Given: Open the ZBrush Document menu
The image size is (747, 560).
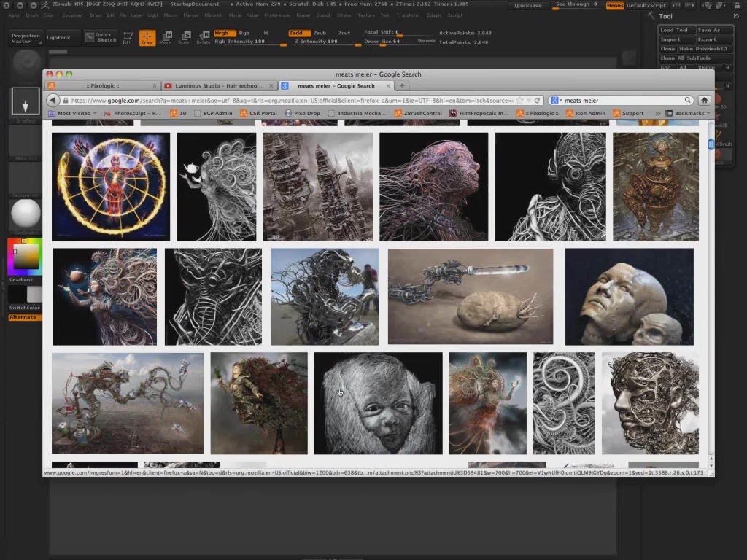Looking at the screenshot, I should (x=72, y=15).
